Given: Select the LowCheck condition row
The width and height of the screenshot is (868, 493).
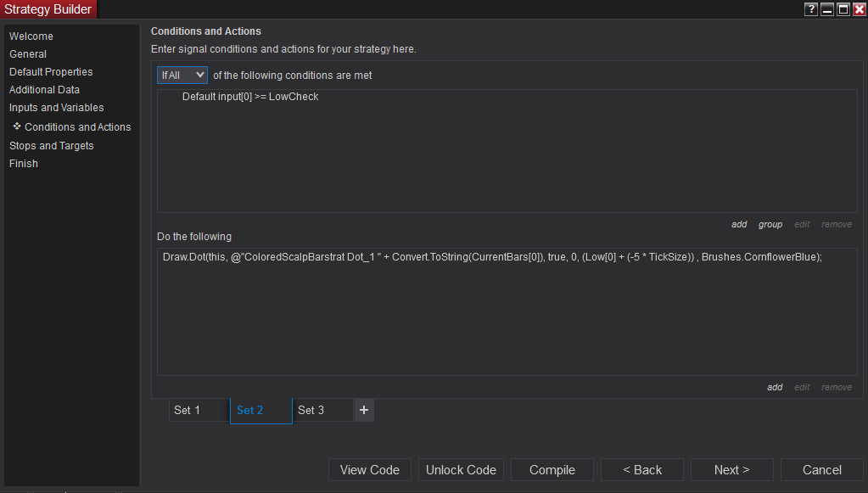Looking at the screenshot, I should click(250, 97).
